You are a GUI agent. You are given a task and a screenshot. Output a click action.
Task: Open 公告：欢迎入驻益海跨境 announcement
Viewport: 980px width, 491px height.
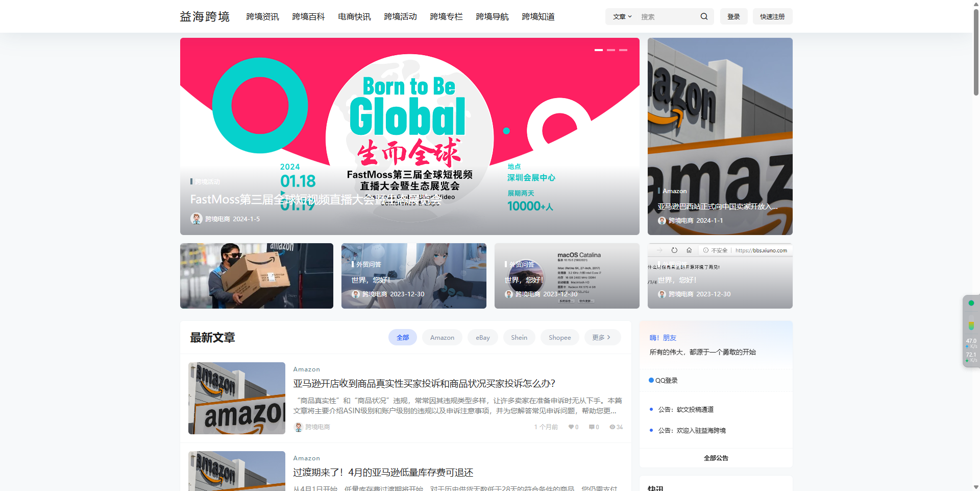(692, 431)
